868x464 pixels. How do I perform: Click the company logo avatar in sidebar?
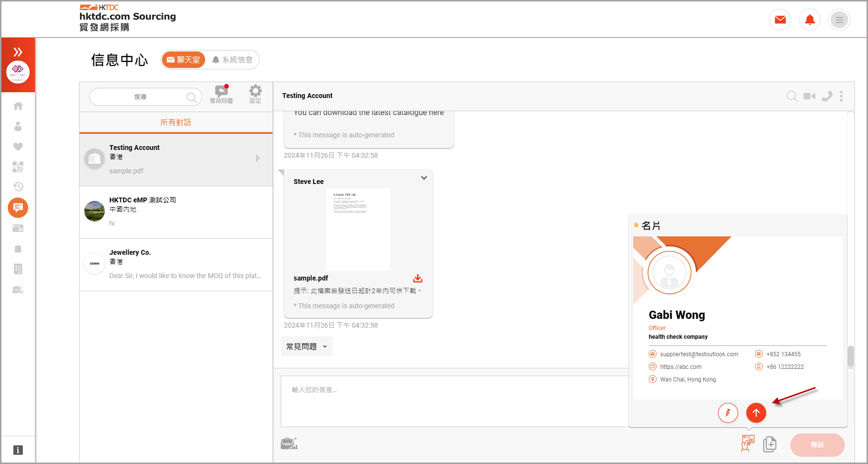pos(18,72)
